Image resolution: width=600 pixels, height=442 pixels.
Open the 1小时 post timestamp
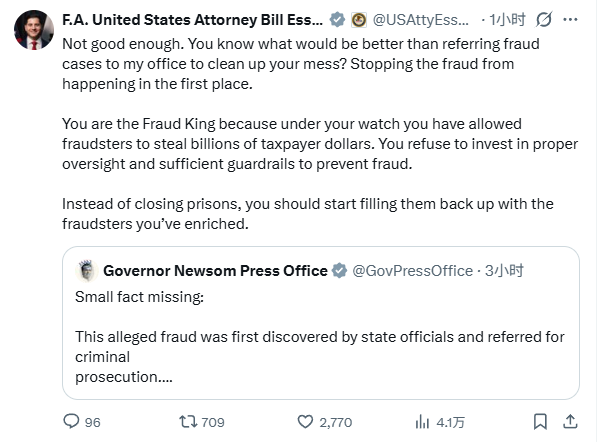point(503,19)
